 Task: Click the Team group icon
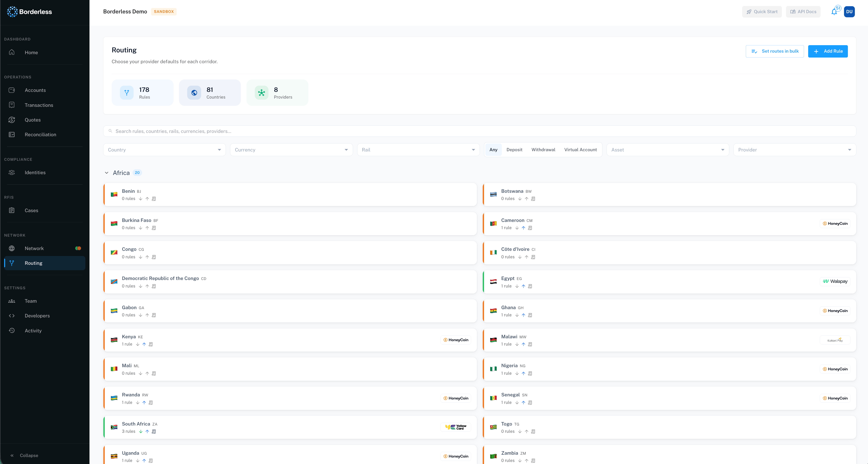click(12, 301)
